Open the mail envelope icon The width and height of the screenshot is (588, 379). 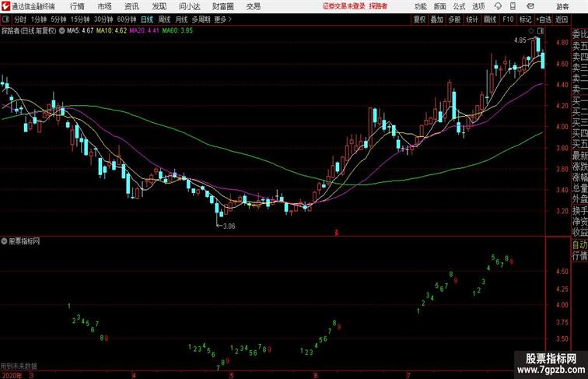coord(530,6)
